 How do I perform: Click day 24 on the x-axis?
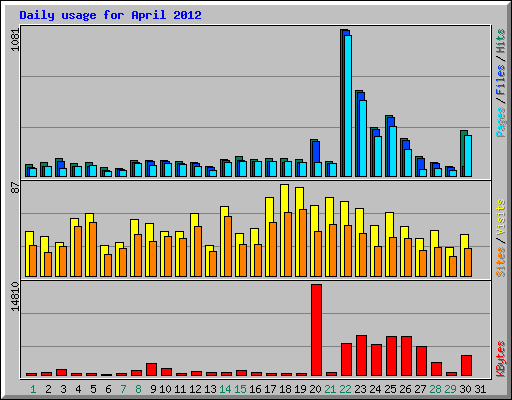(x=375, y=389)
